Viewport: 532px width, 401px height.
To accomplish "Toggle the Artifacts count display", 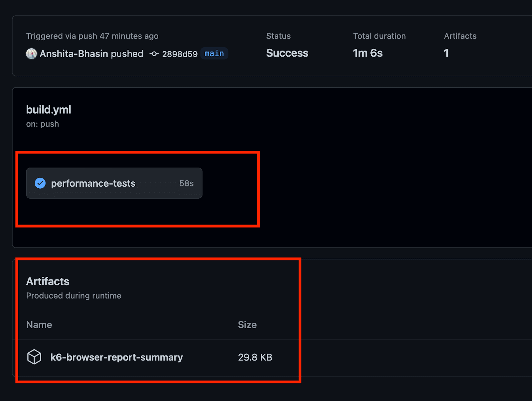I will (x=446, y=53).
